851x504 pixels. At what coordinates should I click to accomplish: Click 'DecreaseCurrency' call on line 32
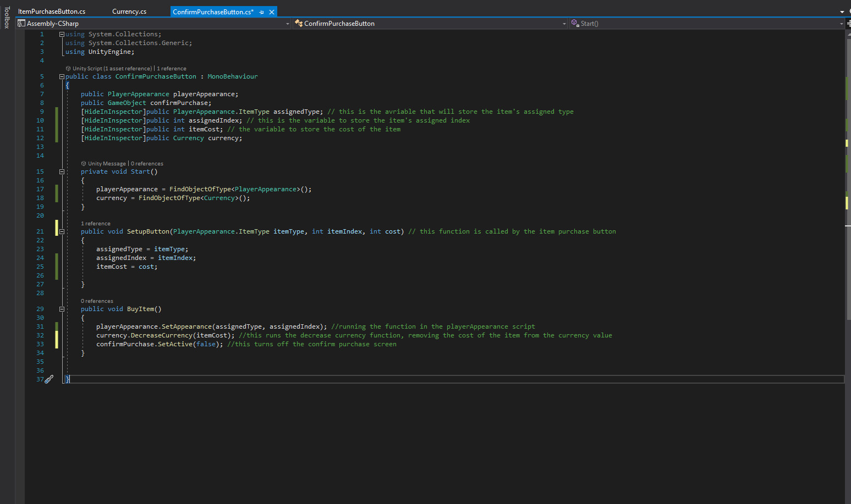pos(162,335)
